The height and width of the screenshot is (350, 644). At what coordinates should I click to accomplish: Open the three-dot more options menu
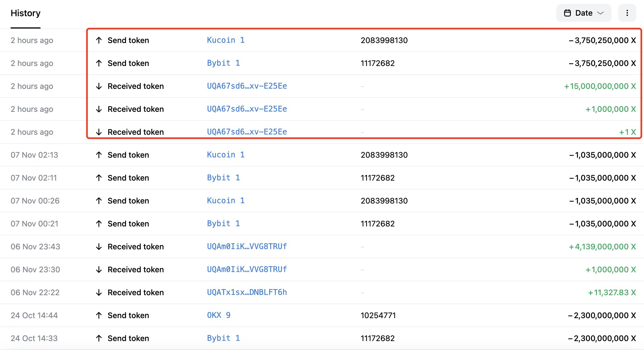627,13
